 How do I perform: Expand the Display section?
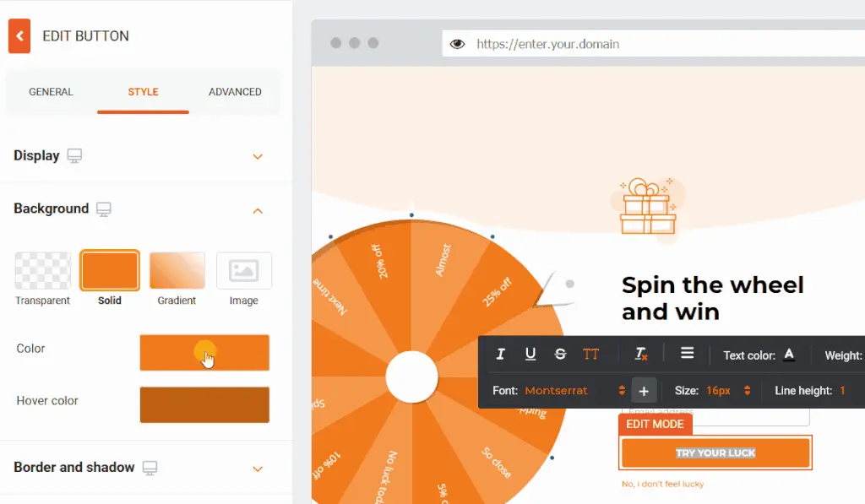click(x=258, y=156)
